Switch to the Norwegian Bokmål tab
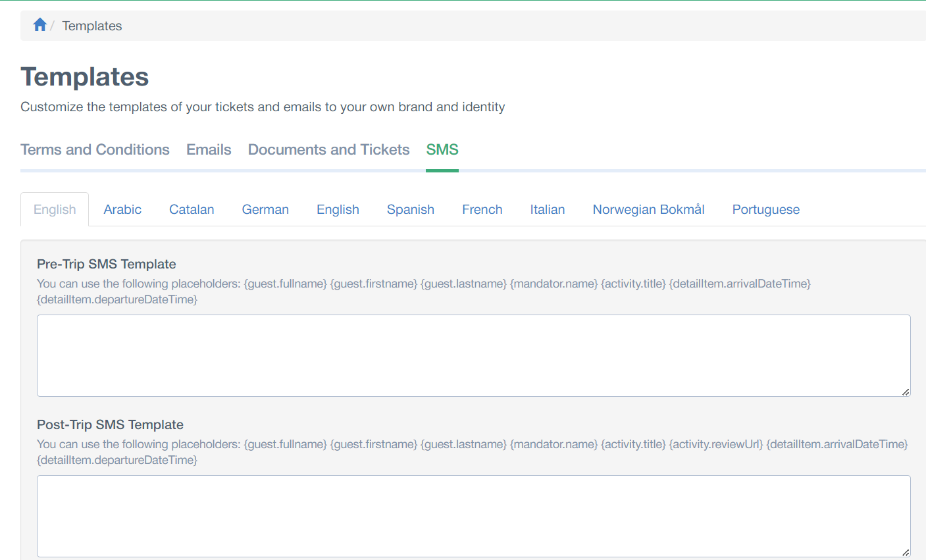Image resolution: width=926 pixels, height=560 pixels. 648,209
